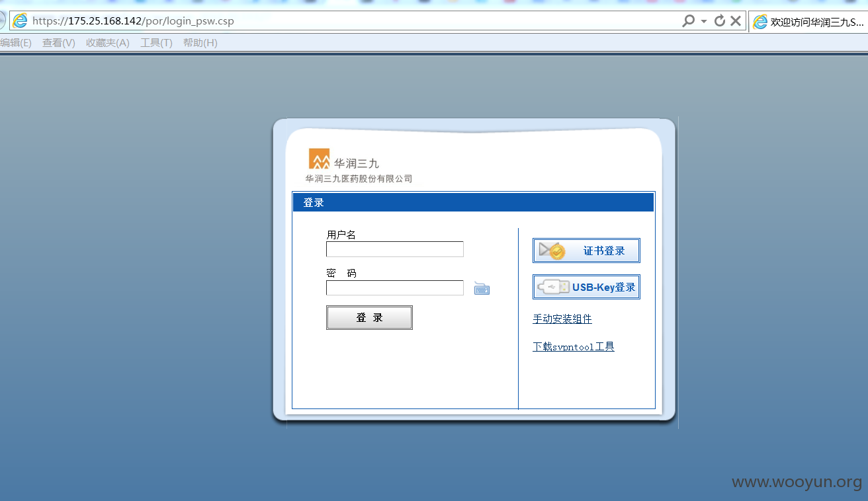Click the refresh page icon
Image resolution: width=868 pixels, height=501 pixels.
(x=720, y=21)
